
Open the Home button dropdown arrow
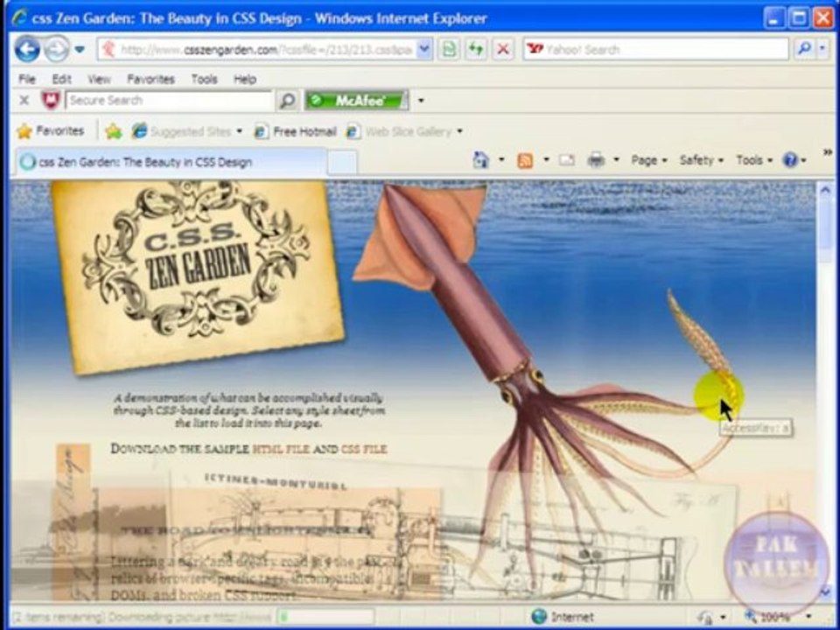(502, 159)
